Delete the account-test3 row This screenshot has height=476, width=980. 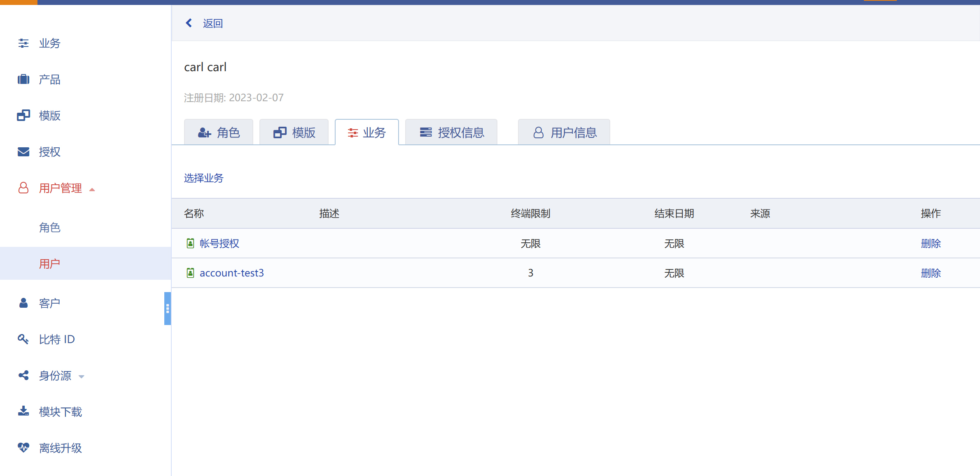pyautogui.click(x=931, y=273)
